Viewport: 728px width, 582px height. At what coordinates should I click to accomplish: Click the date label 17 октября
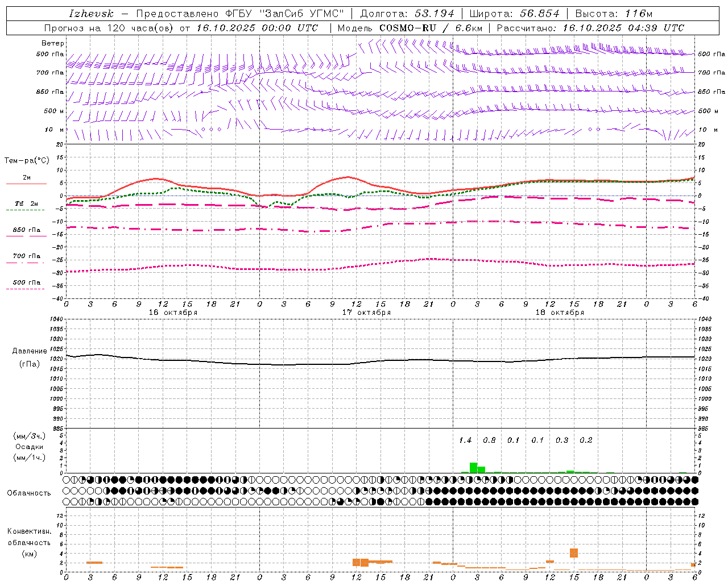coord(366,313)
